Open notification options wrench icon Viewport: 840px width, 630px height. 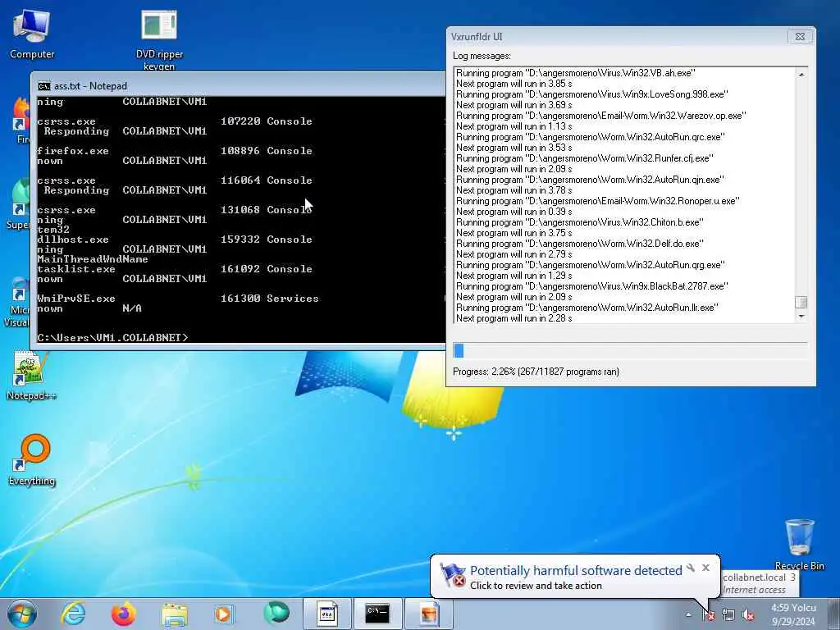[691, 568]
